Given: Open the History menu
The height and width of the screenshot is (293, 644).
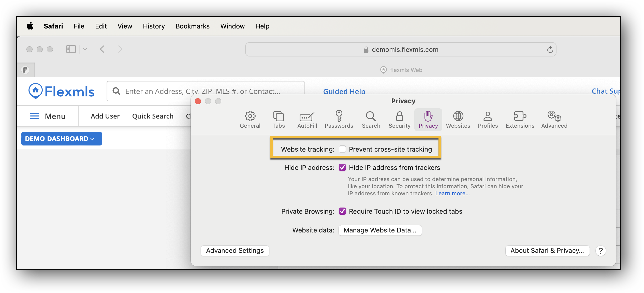Looking at the screenshot, I should coord(154,26).
